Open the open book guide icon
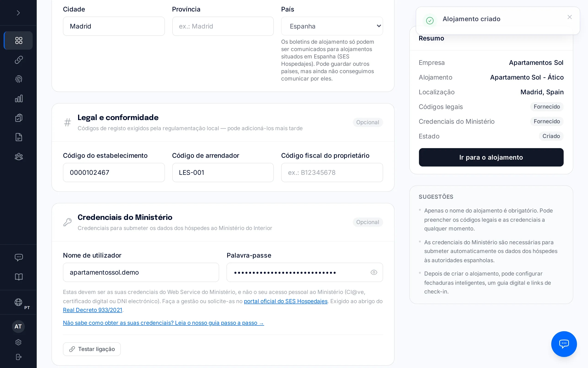This screenshot has width=588, height=368. click(18, 277)
